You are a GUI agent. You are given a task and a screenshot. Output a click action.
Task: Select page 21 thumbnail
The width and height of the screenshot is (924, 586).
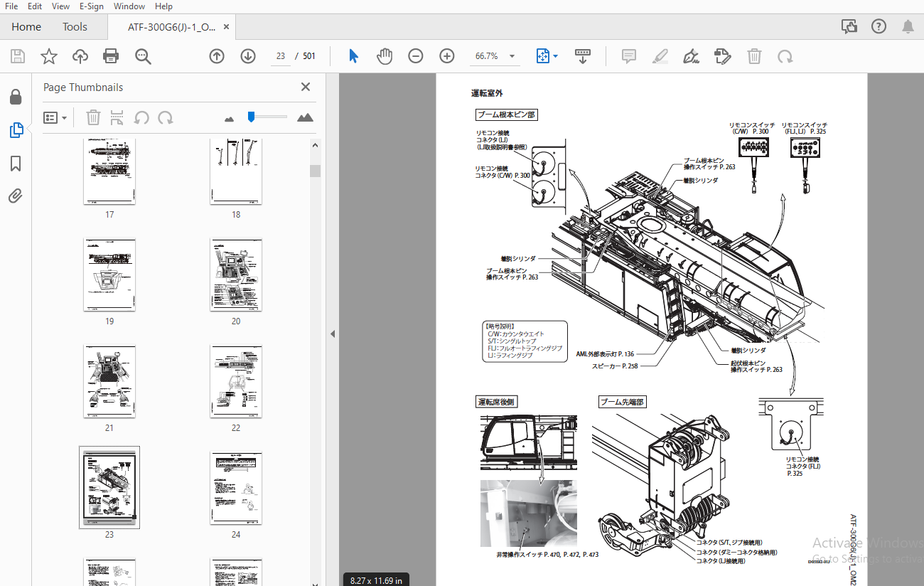pyautogui.click(x=109, y=381)
